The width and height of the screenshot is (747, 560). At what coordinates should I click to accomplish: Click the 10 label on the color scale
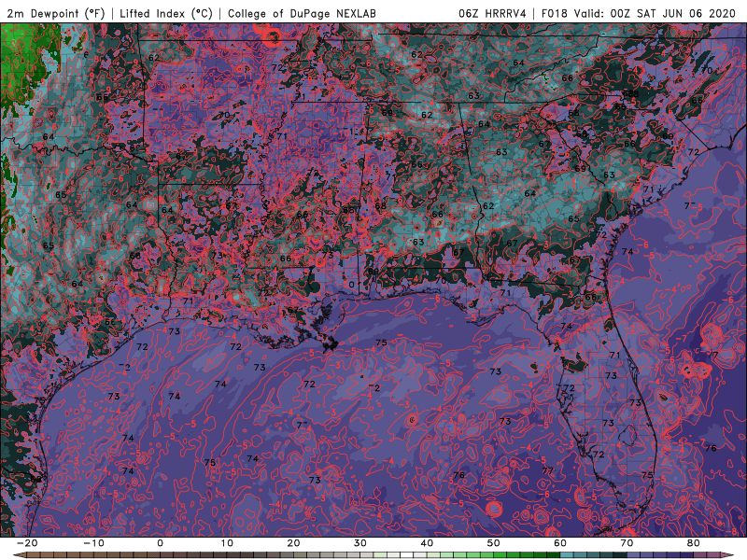point(227,543)
